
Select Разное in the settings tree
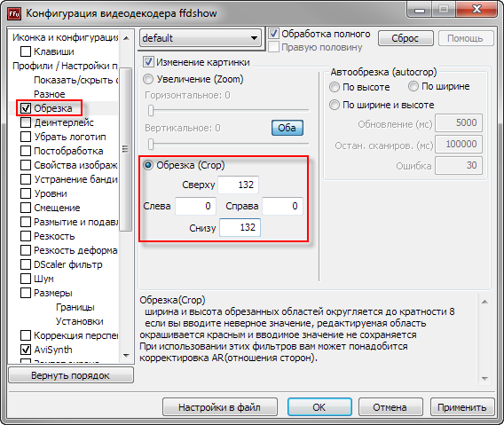(x=50, y=94)
